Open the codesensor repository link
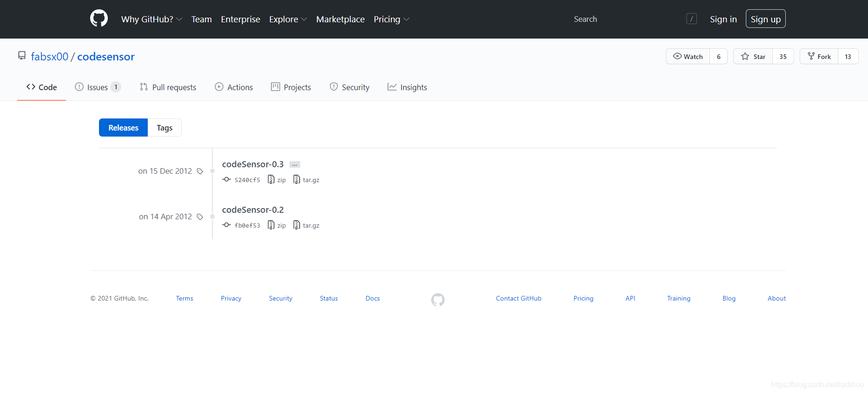 (x=106, y=56)
